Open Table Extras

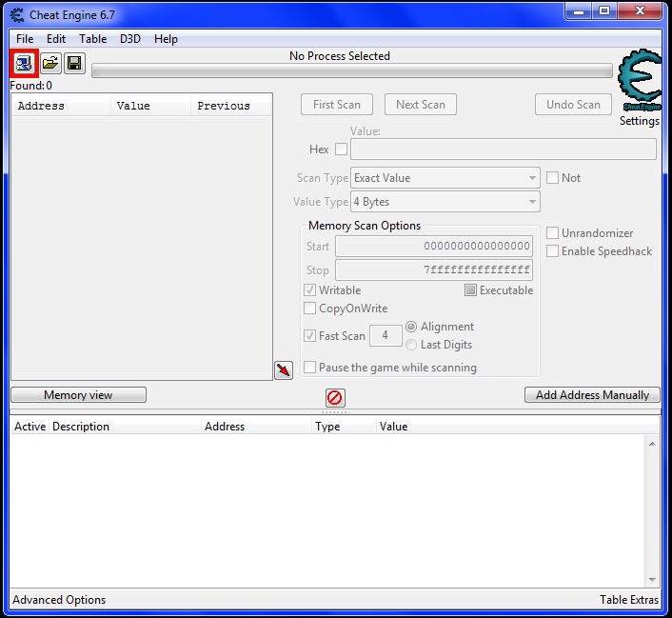pos(629,600)
